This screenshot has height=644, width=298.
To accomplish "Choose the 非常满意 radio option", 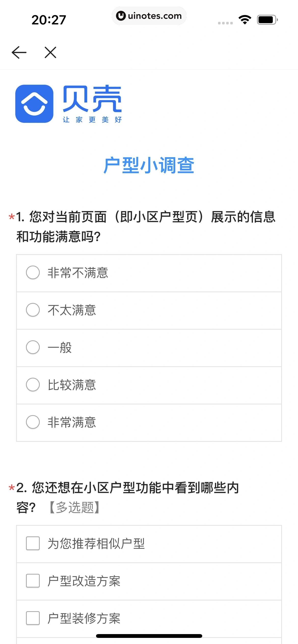I will pyautogui.click(x=33, y=422).
